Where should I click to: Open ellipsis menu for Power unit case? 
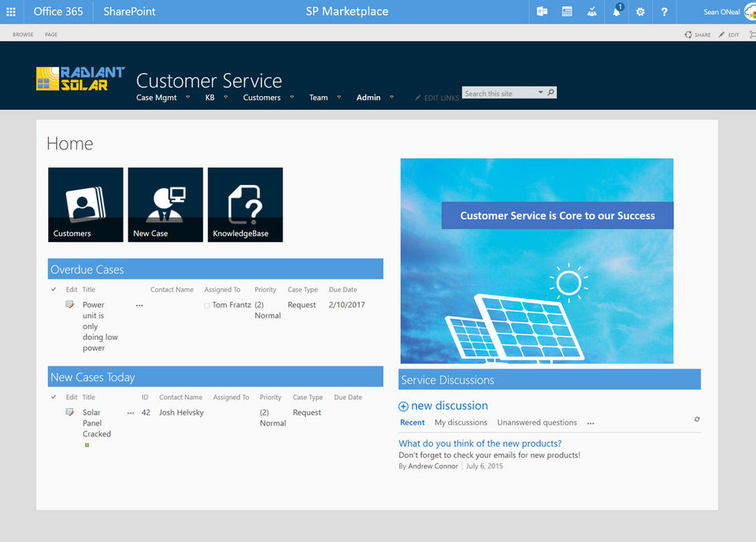[x=139, y=305]
